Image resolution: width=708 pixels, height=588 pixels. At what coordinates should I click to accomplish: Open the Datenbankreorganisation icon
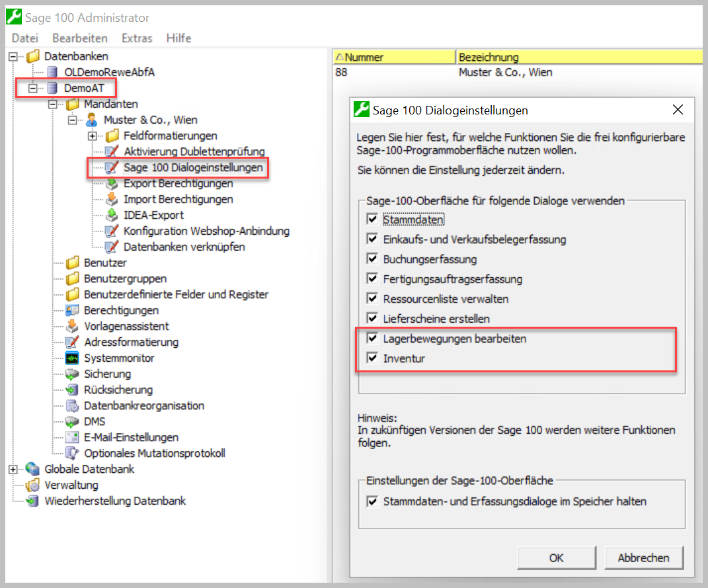point(72,405)
